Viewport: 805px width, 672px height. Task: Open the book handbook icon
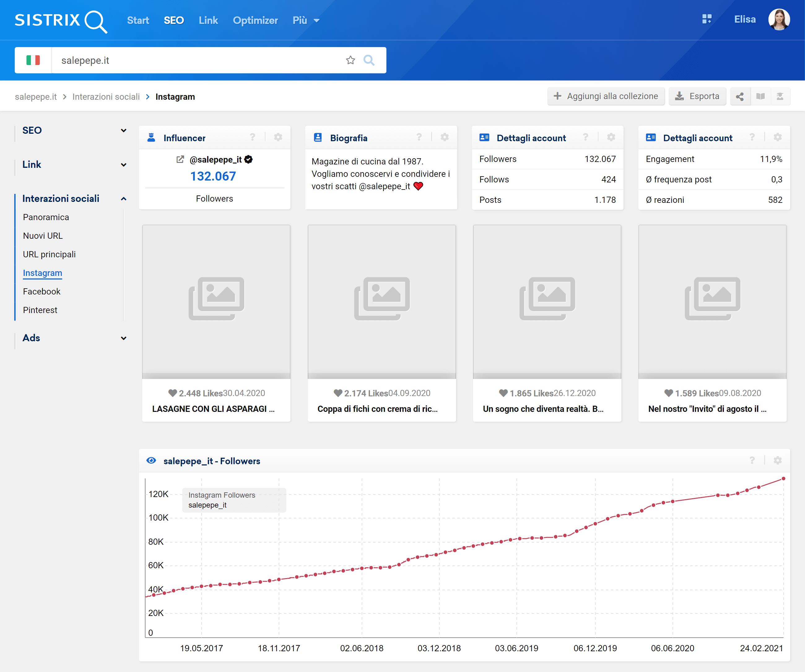pos(760,96)
